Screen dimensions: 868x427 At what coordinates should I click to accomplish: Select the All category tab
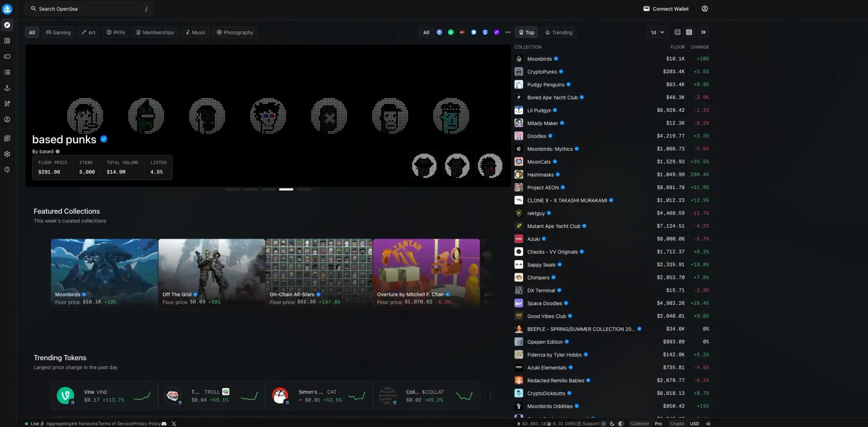(32, 33)
